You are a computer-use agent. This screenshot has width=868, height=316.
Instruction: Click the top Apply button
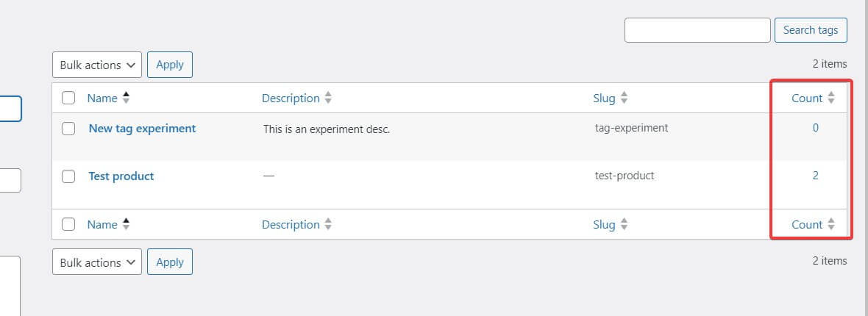(x=170, y=65)
